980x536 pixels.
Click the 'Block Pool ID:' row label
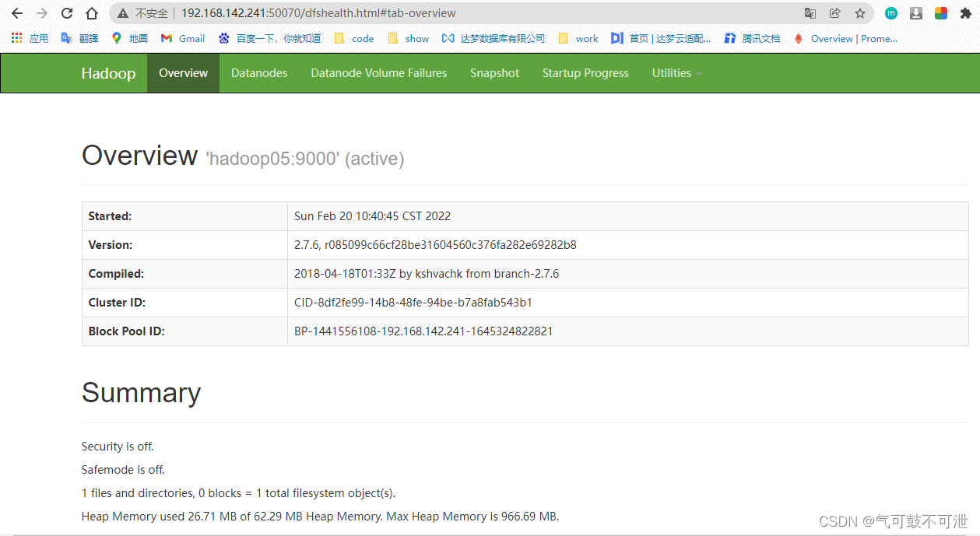[126, 331]
